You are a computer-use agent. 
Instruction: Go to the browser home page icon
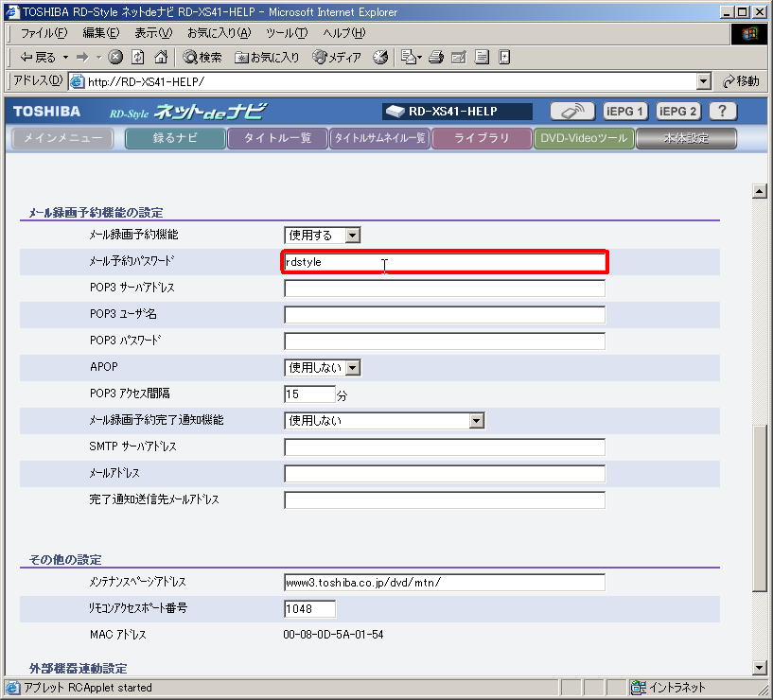coord(161,58)
